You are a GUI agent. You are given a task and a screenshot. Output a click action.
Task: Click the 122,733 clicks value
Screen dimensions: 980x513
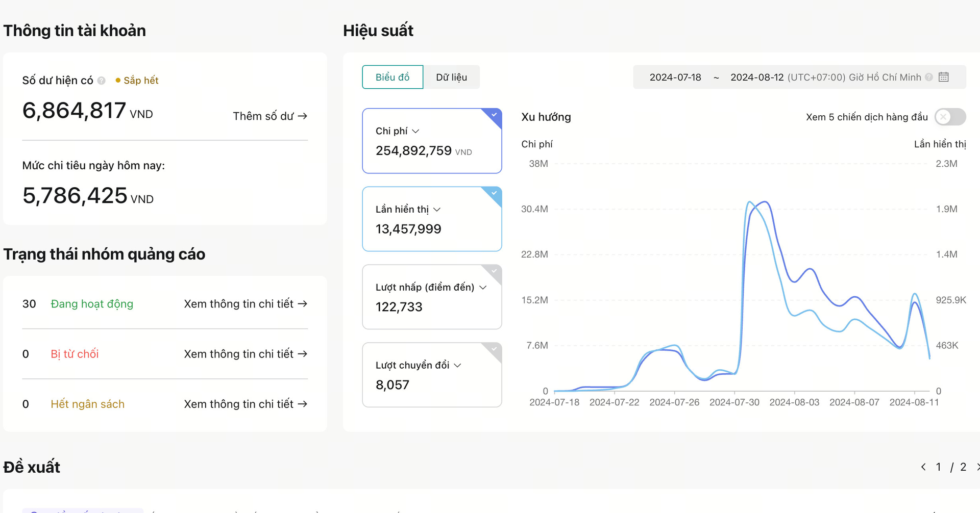click(x=399, y=307)
